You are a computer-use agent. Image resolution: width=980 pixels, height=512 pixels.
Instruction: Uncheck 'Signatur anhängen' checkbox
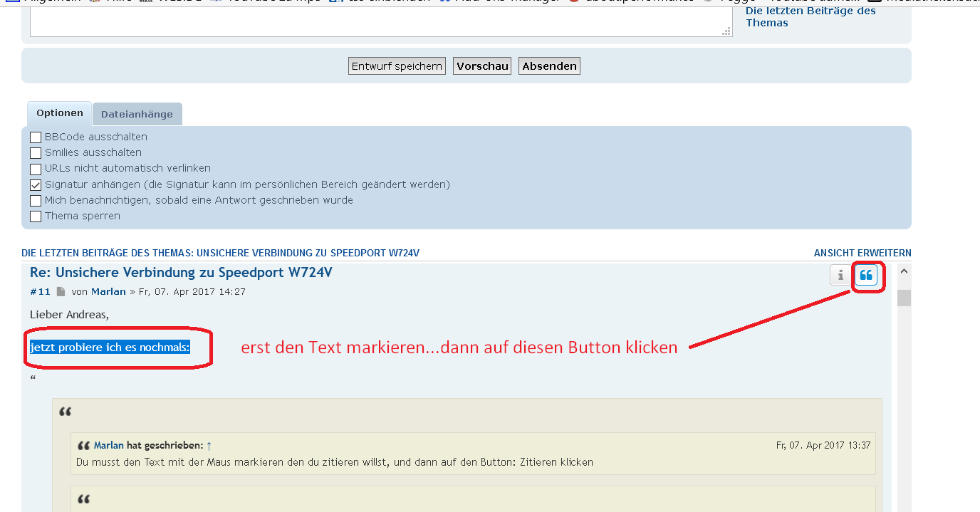click(x=36, y=184)
